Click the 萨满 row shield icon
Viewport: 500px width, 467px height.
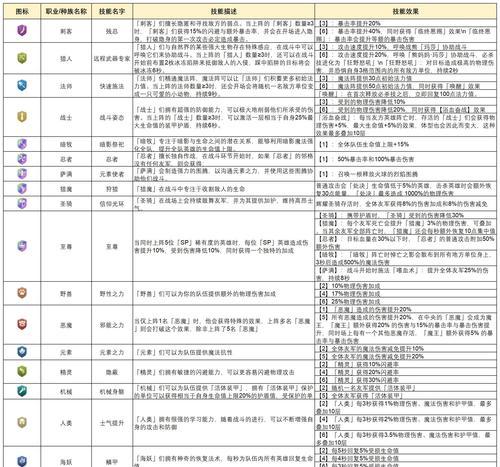[22, 173]
